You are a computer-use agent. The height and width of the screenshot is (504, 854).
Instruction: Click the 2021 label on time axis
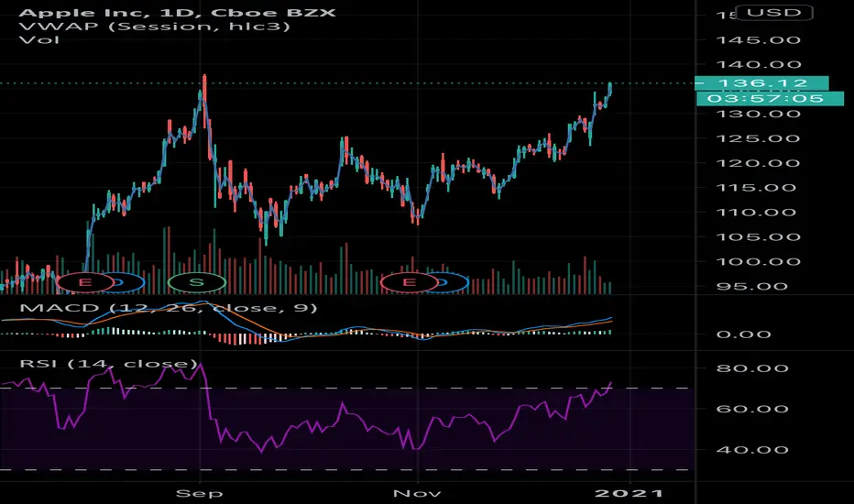coord(630,494)
